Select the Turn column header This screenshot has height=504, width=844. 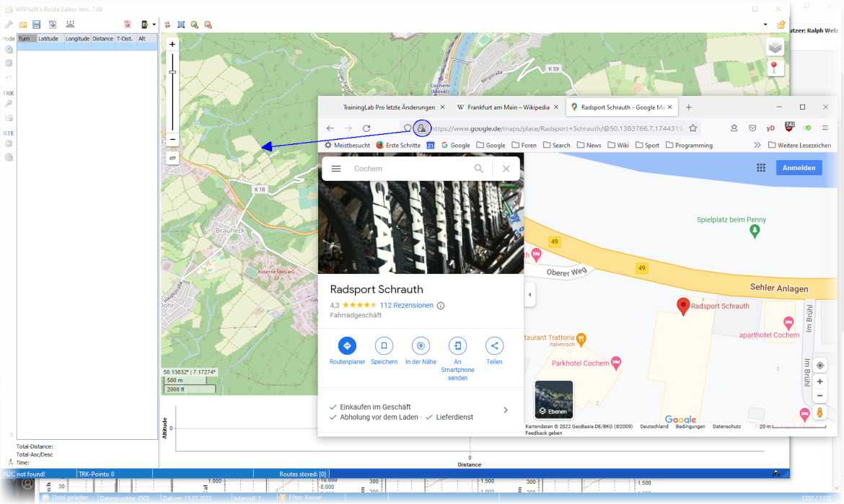pyautogui.click(x=27, y=39)
